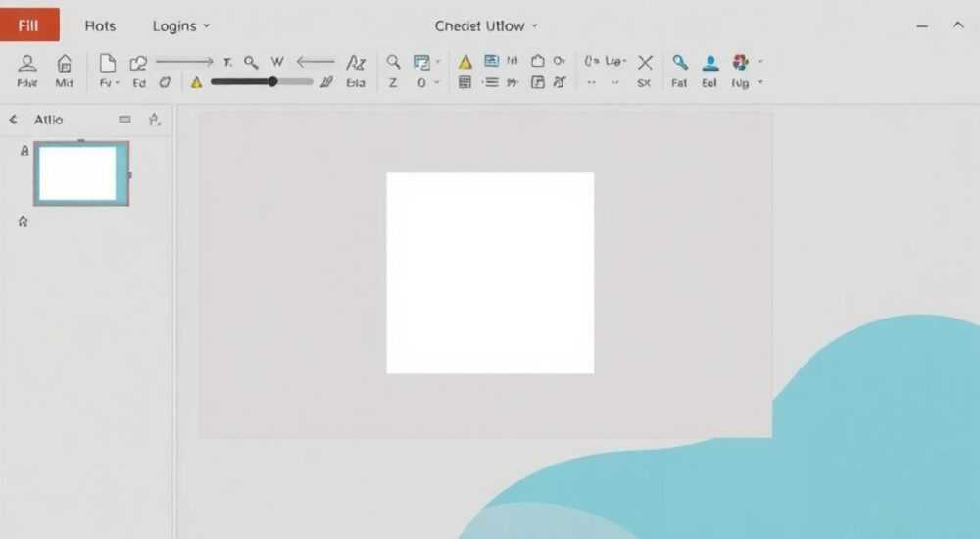This screenshot has height=539, width=980.
Task: Click the back arrow beside Atlio
Action: tap(13, 120)
